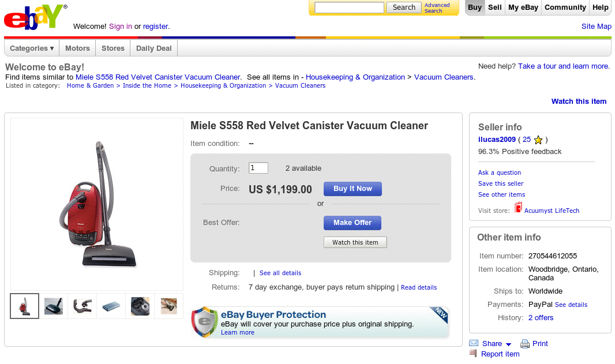Click the Share envelope icon
Screen dimensions: 615x364
(x=474, y=343)
